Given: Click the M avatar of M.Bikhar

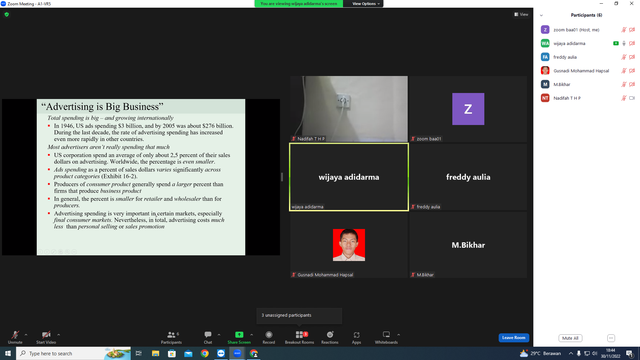Looking at the screenshot, I should (545, 84).
